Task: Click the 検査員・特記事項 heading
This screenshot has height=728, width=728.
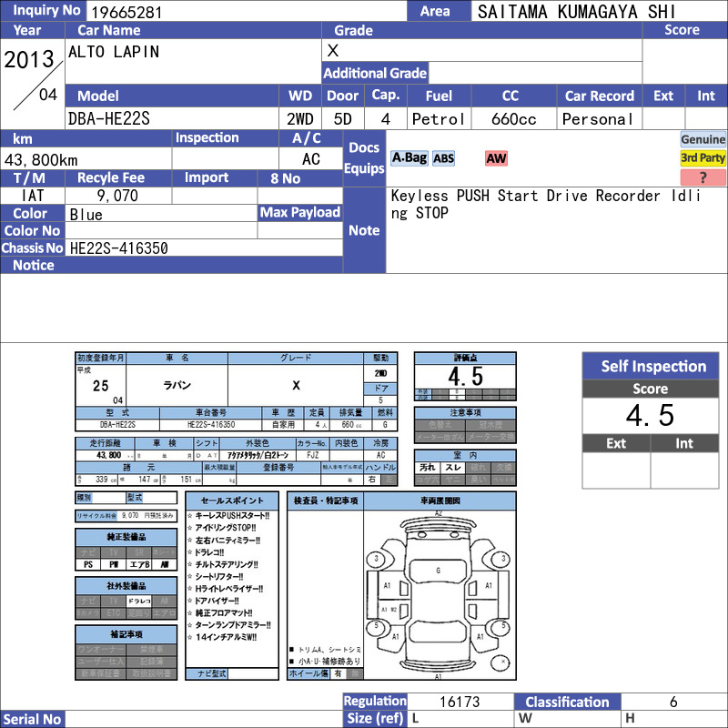Action: [326, 501]
